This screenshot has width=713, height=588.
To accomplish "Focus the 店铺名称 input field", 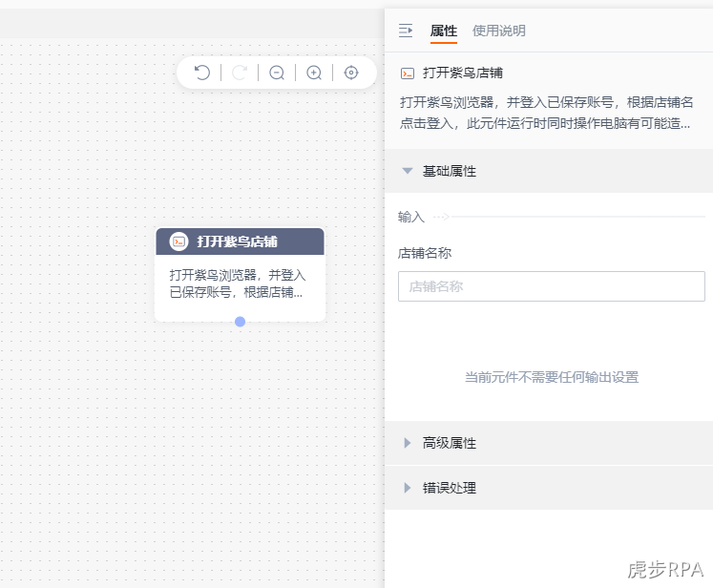I will tap(552, 286).
